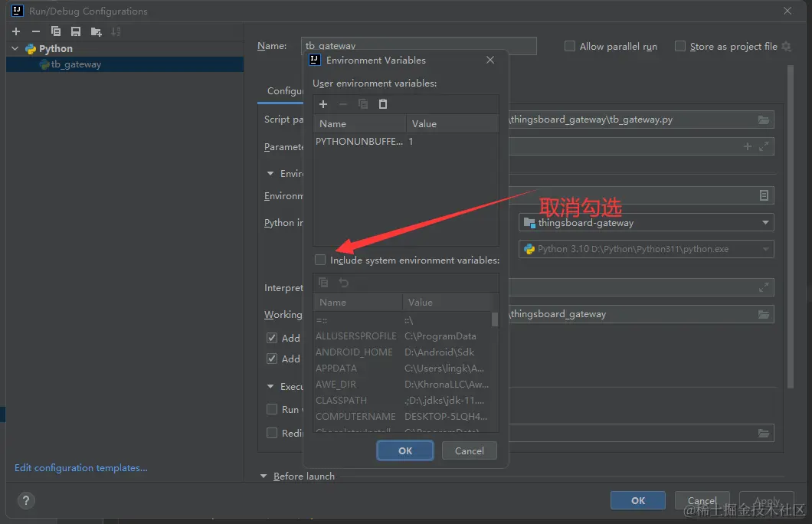Enable Allow parallel run
This screenshot has width=812, height=524.
pos(570,46)
